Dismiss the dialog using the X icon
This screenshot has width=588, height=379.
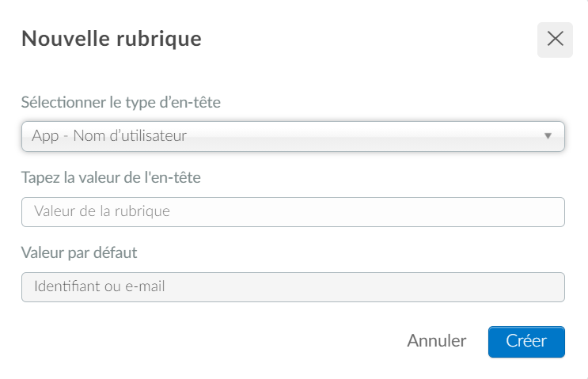tap(555, 40)
